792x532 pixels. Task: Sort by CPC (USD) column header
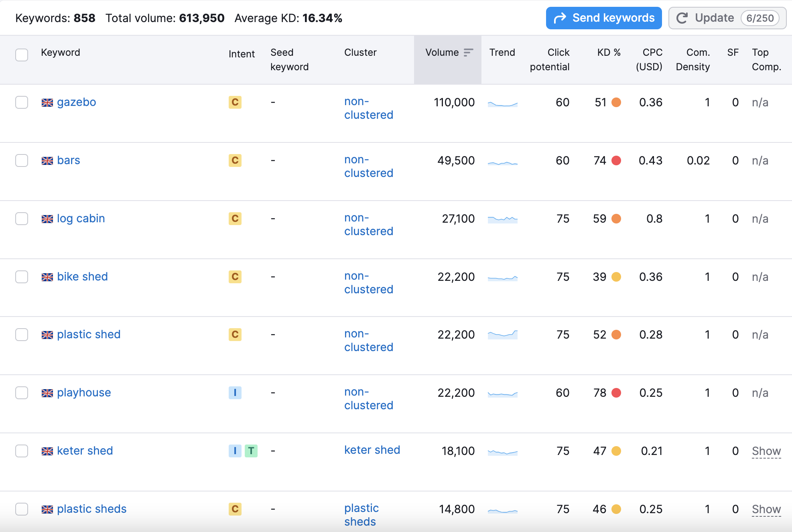[649, 60]
